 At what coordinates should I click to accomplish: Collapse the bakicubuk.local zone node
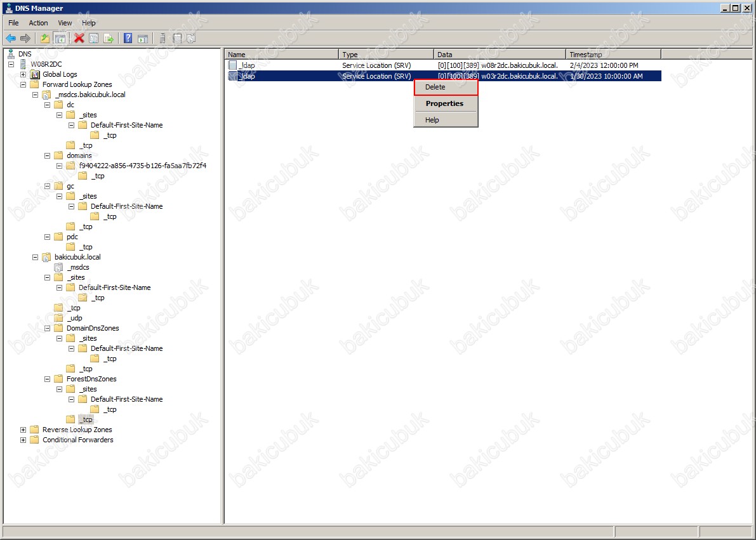35,257
